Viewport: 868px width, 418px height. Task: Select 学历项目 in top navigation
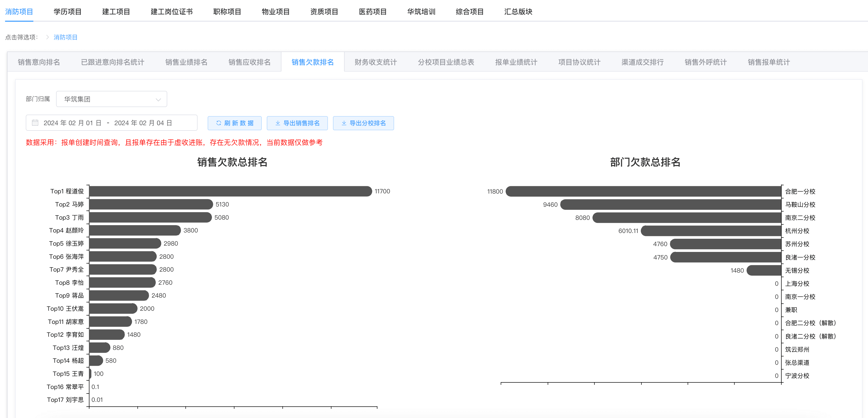tap(67, 12)
